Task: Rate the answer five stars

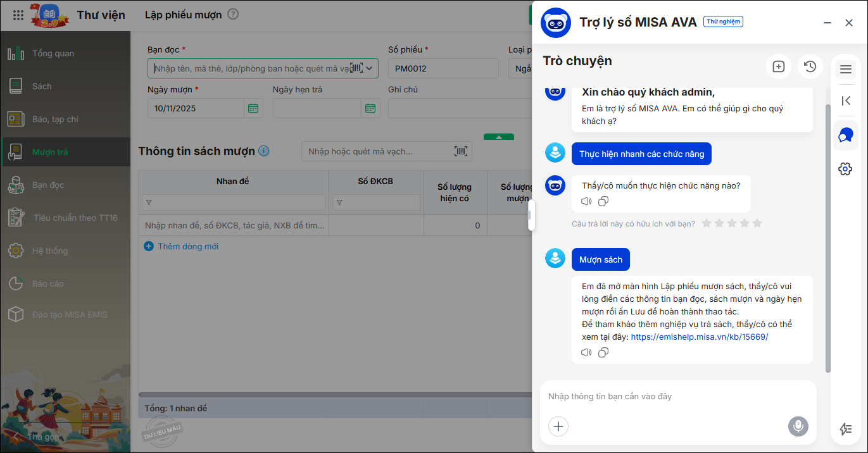Action: coord(757,223)
